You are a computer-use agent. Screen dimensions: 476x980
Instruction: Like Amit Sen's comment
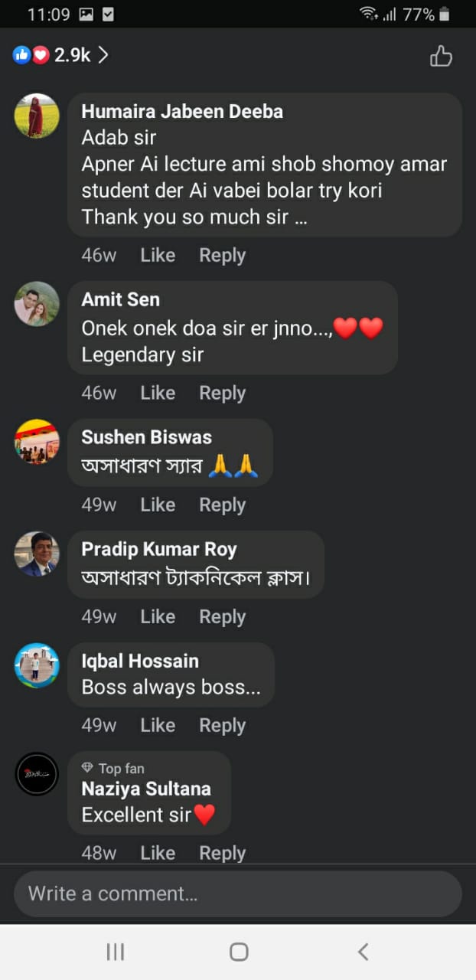[x=158, y=393]
